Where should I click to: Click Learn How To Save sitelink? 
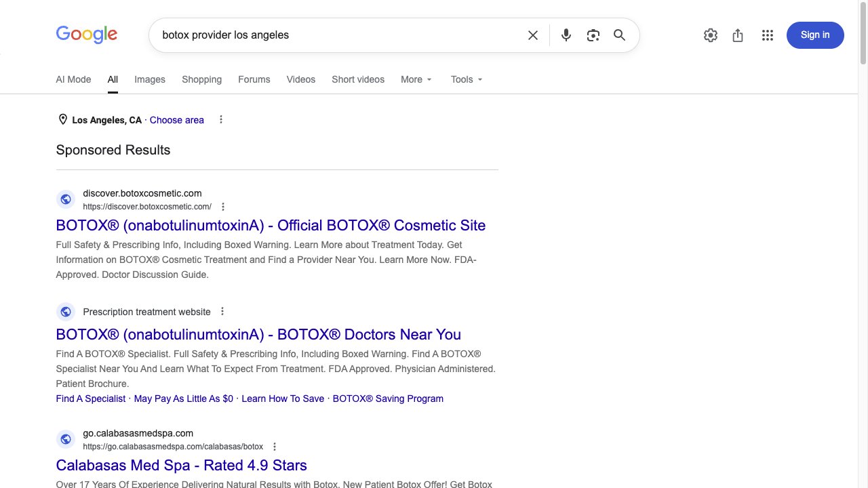pos(283,399)
